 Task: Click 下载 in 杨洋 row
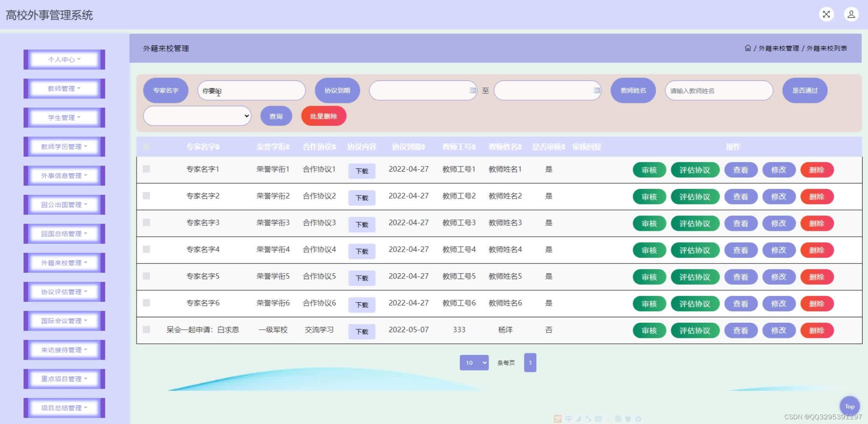pos(362,331)
